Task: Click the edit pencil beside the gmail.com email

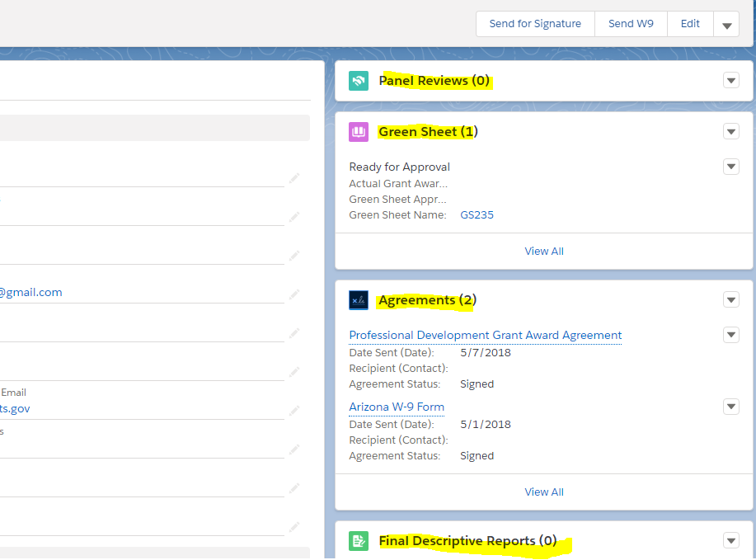Action: (294, 294)
